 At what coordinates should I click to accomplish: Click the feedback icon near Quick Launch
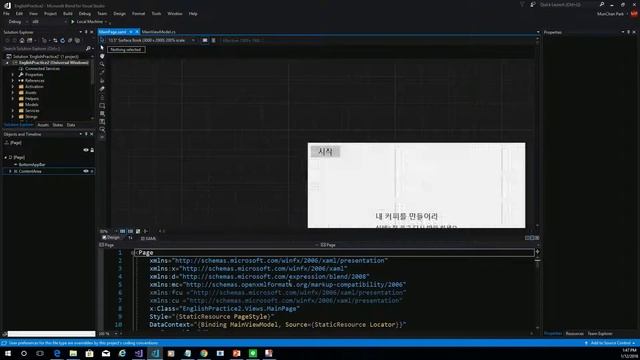click(x=533, y=4)
